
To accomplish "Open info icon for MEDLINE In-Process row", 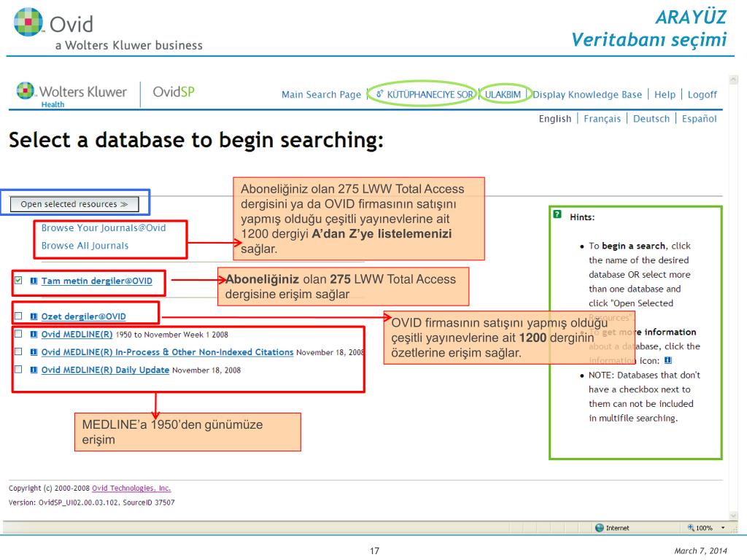I will tap(34, 352).
